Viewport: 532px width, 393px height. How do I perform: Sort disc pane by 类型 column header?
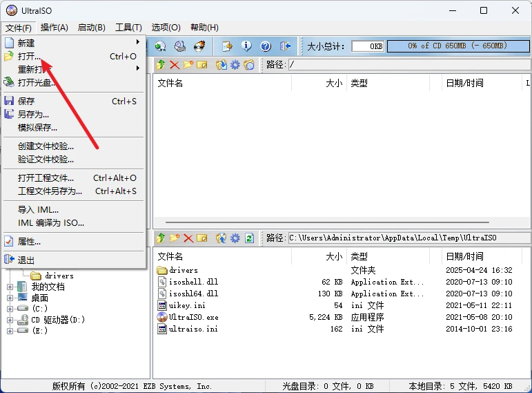388,83
